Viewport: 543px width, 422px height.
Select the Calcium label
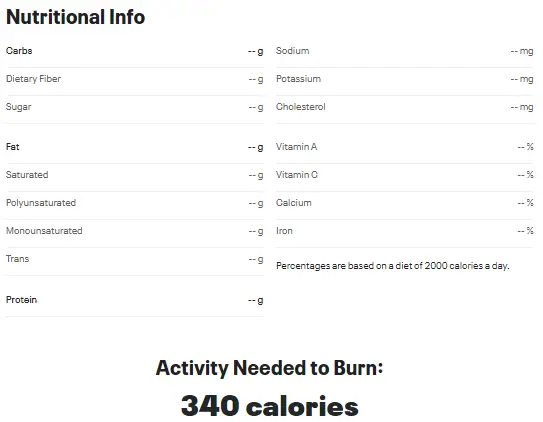point(294,203)
